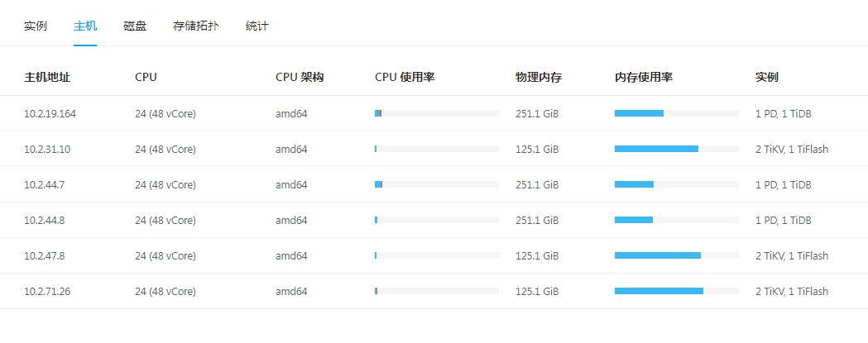868x343 pixels.
Task: Click the CPU usage bar for 10.2.19.164
Action: click(x=436, y=113)
